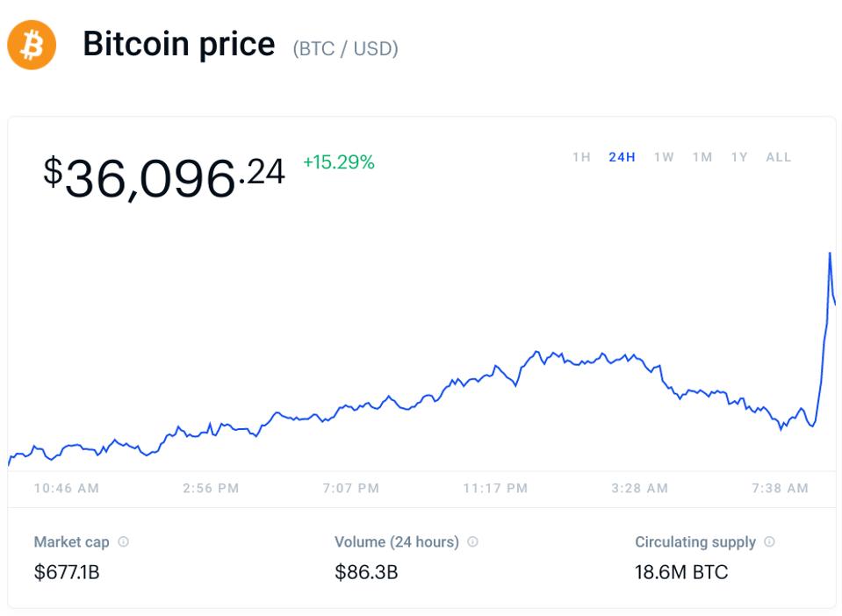Click the Bitcoin price heading
Image resolution: width=842 pixels, height=616 pixels.
pos(179,44)
